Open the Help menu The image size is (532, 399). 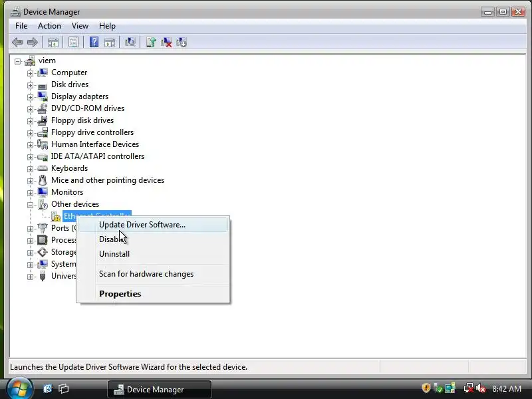coord(107,26)
